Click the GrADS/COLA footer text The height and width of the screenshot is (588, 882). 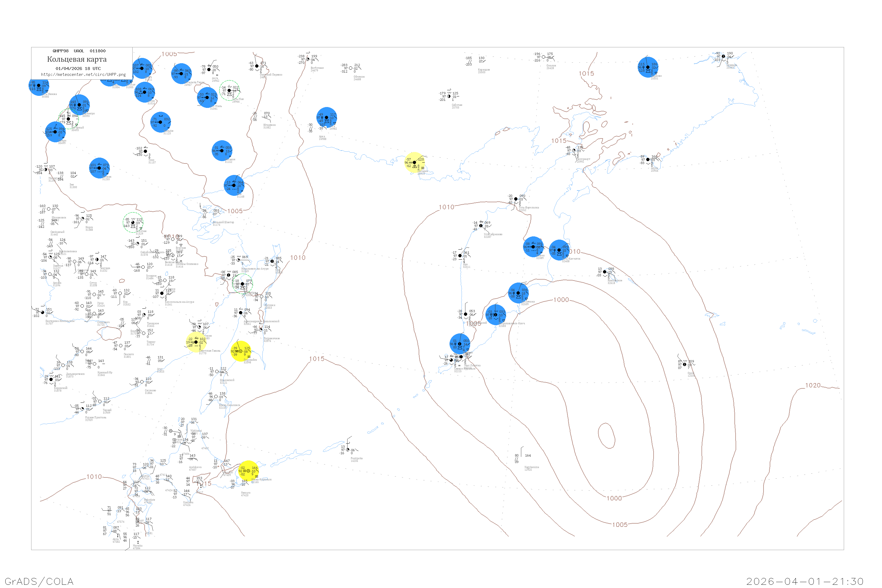click(39, 581)
